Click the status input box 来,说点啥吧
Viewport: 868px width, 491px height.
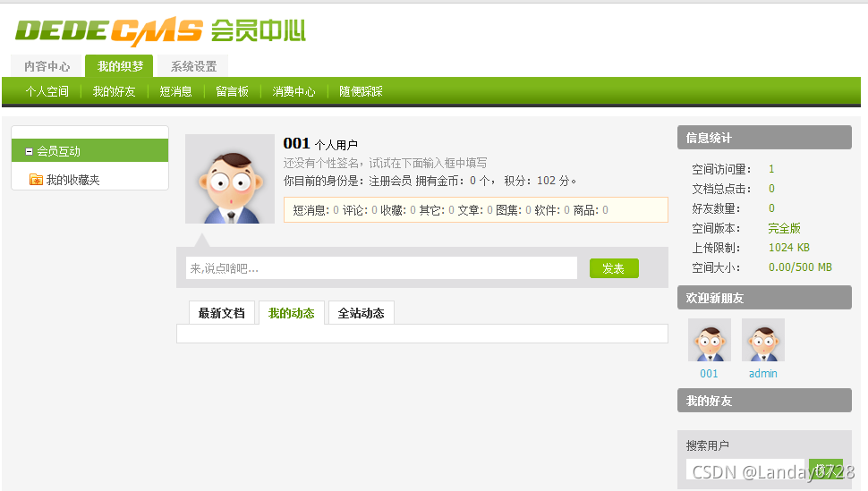(381, 268)
